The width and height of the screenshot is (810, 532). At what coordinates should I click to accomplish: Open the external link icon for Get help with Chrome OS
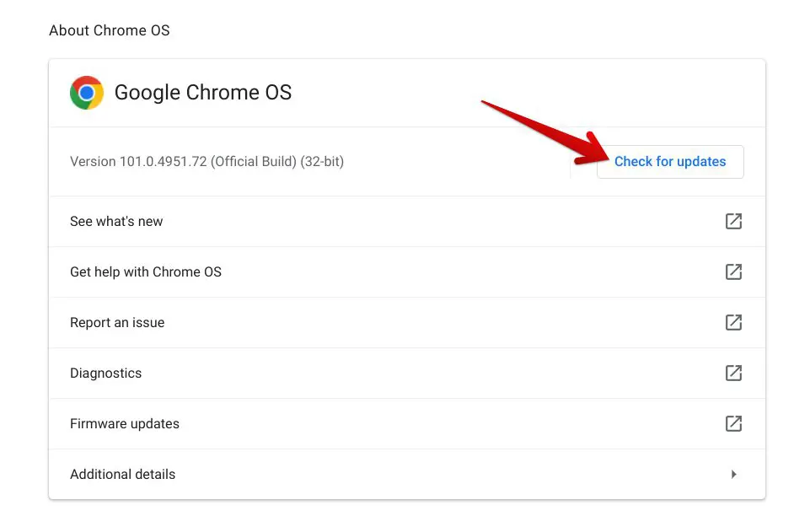[x=733, y=271]
